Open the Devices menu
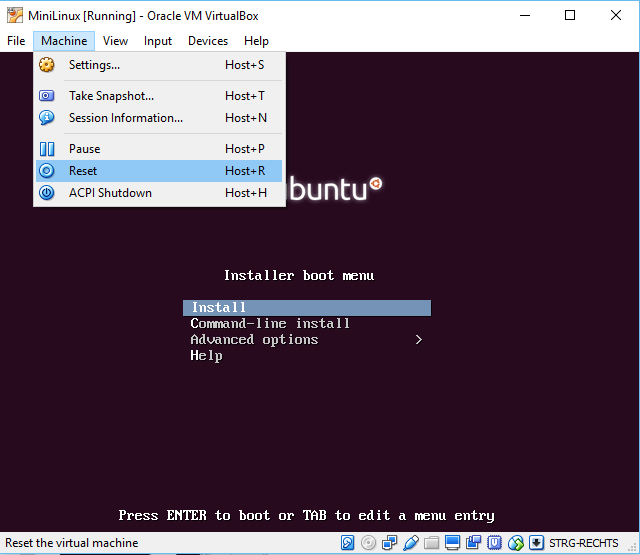Image resolution: width=640 pixels, height=555 pixels. pyautogui.click(x=208, y=41)
